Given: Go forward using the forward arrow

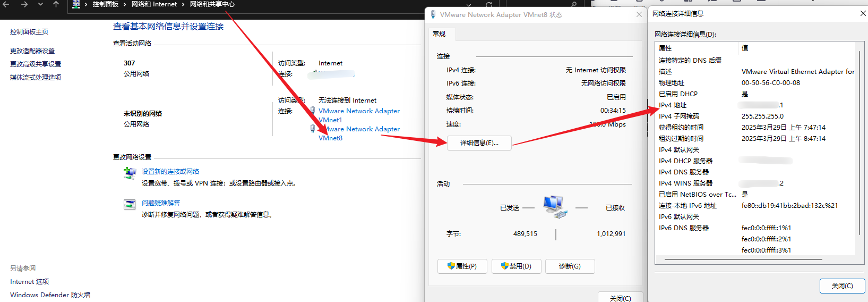Looking at the screenshot, I should (24, 4).
